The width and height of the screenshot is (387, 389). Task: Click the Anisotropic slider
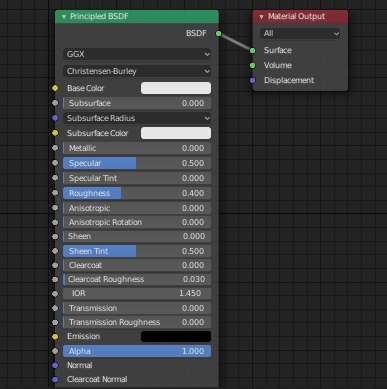pyautogui.click(x=137, y=208)
